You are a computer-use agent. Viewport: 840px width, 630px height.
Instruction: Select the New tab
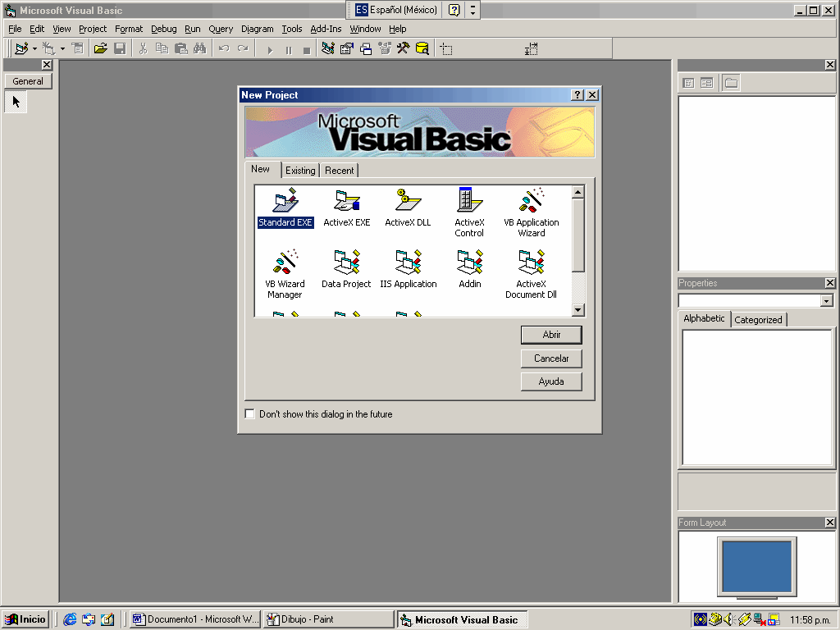pyautogui.click(x=261, y=169)
